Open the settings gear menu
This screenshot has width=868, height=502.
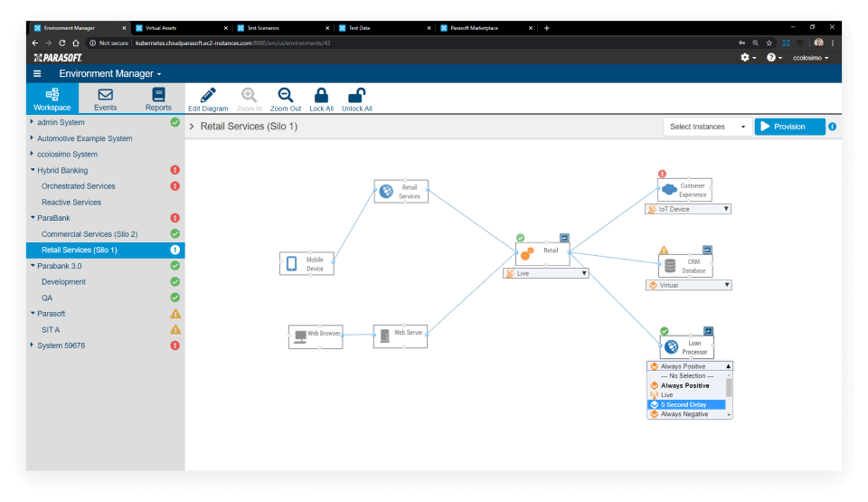tap(748, 58)
